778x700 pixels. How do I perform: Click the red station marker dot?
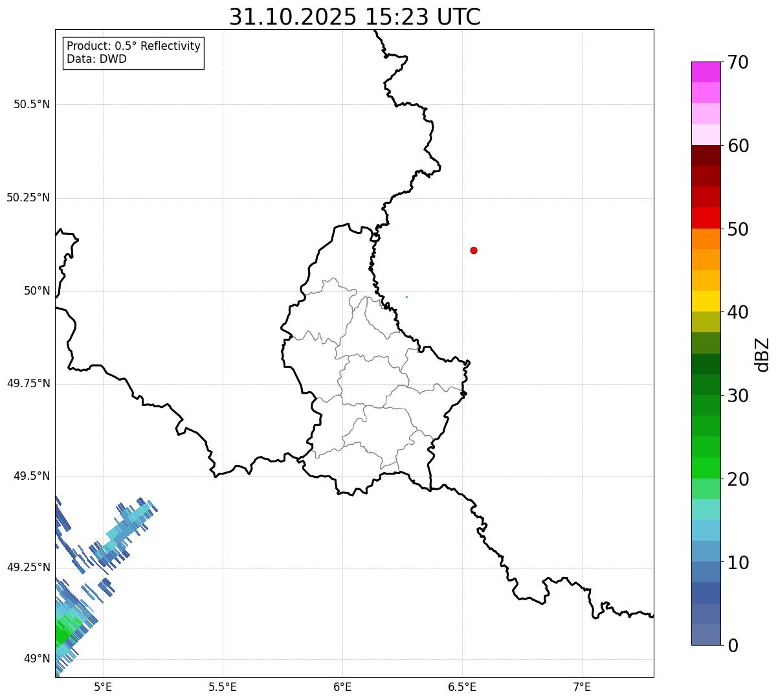[x=474, y=251]
